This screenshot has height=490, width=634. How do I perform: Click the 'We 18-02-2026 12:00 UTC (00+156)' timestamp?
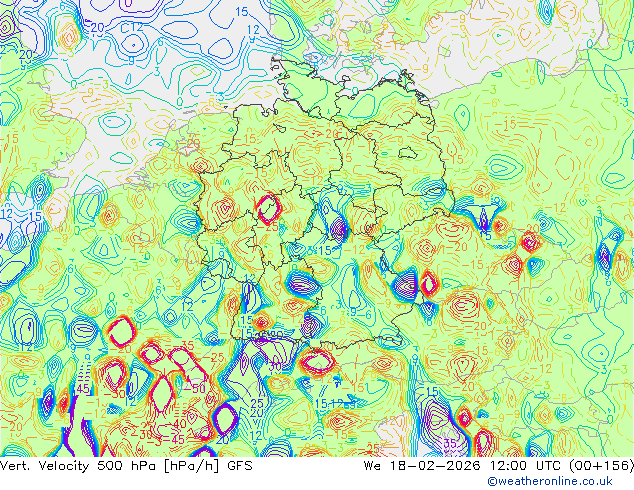click(499, 466)
